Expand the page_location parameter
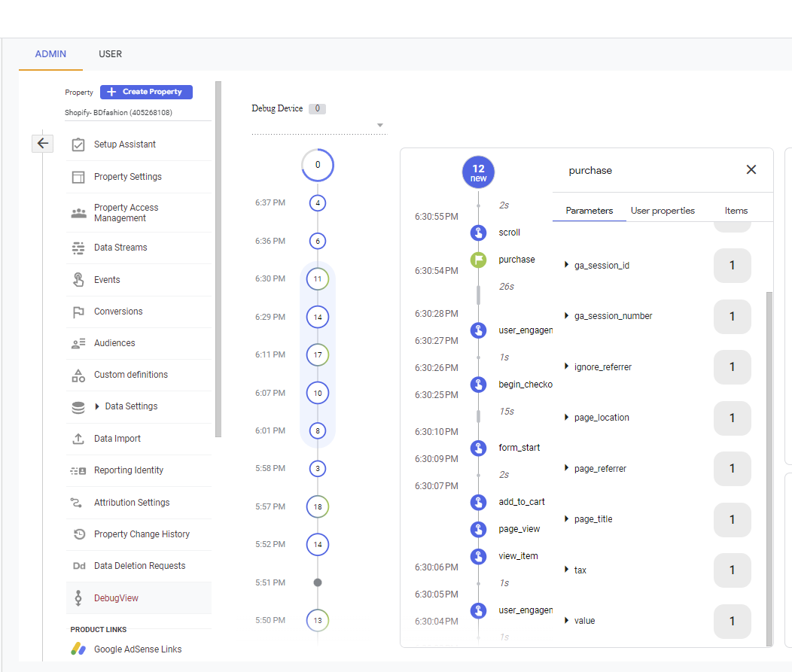The width and height of the screenshot is (792, 672). 566,417
